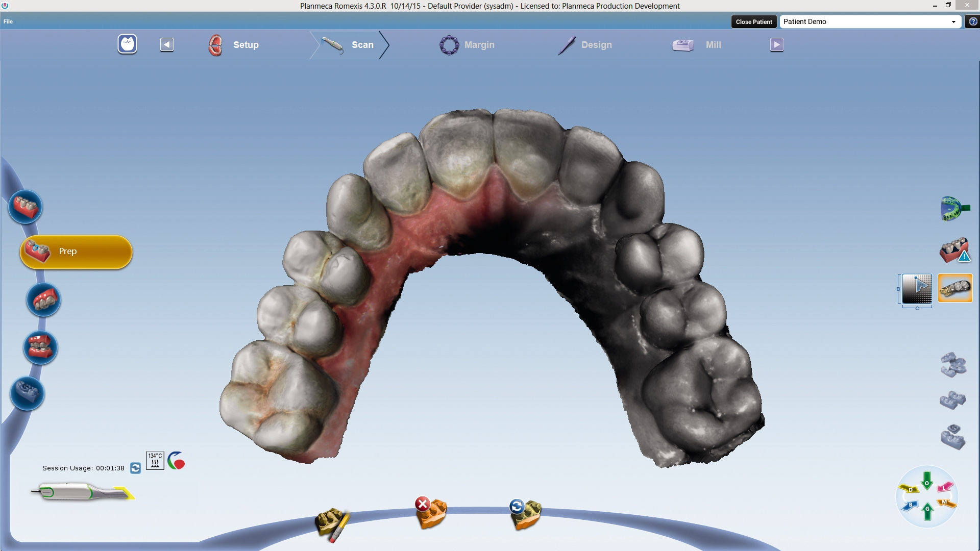This screenshot has height=551, width=980.
Task: Open the model warning triangle icon
Action: tap(955, 251)
